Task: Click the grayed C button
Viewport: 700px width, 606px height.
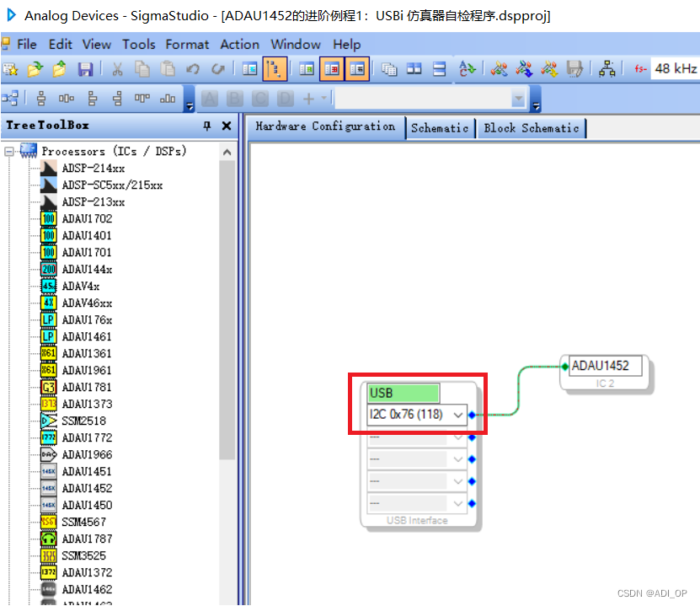Action: point(260,99)
